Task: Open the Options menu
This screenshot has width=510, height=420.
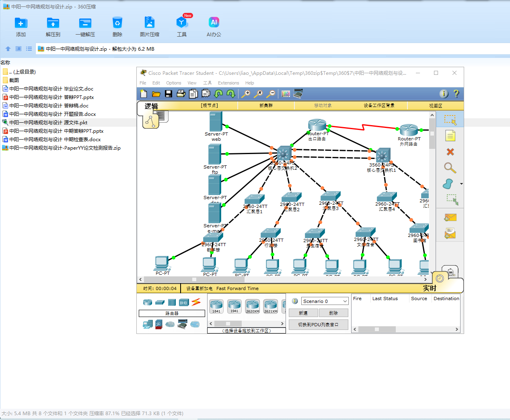Action: pos(174,83)
